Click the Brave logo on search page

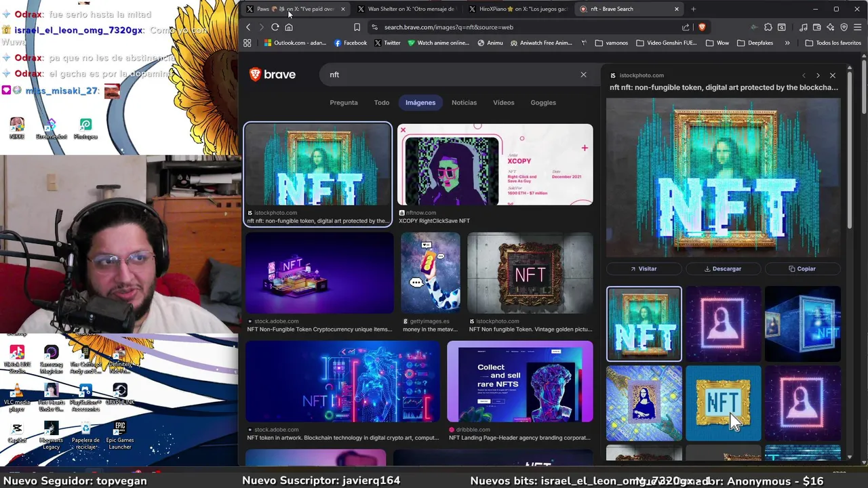click(x=273, y=75)
